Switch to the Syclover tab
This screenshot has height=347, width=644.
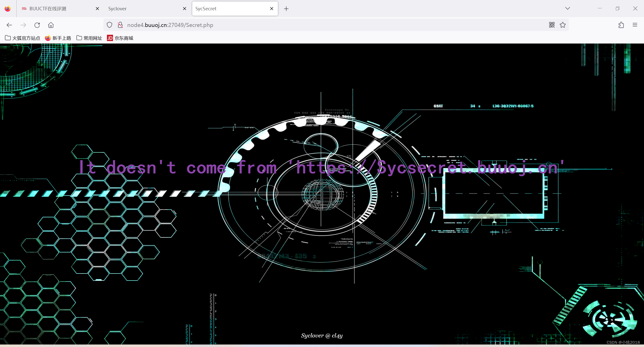pyautogui.click(x=147, y=9)
